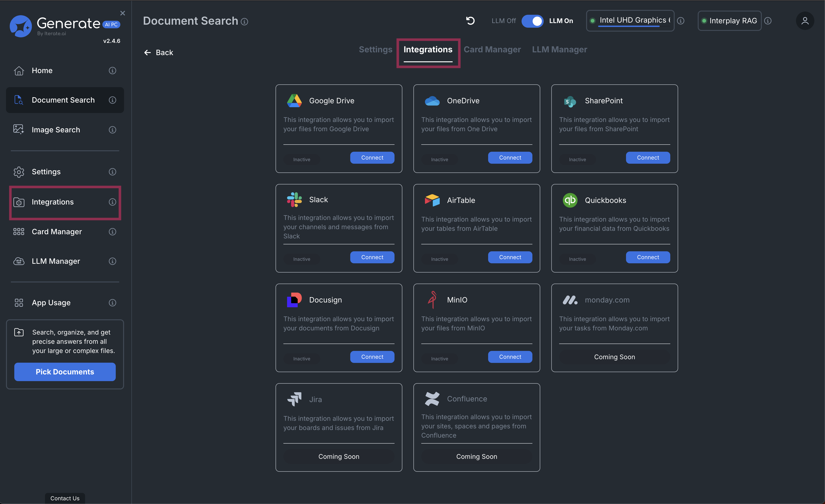825x504 pixels.
Task: Click the info icon next to Home
Action: pos(113,70)
